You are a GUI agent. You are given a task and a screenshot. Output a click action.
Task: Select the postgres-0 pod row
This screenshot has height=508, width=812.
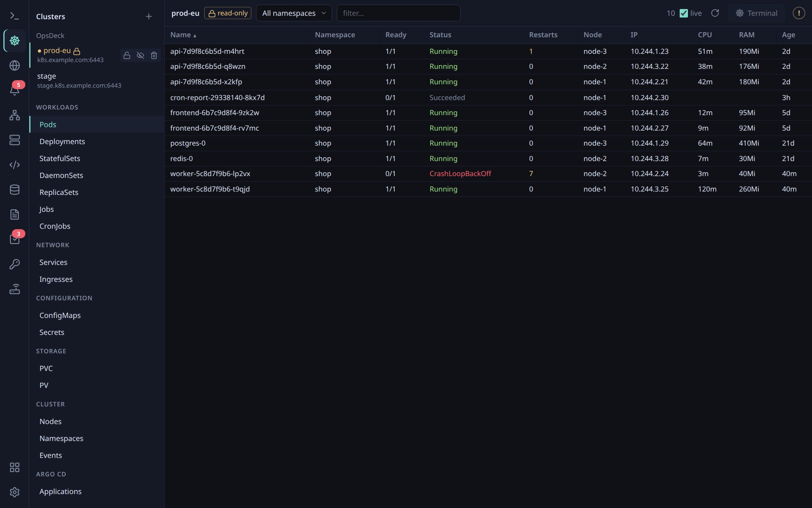(x=488, y=143)
